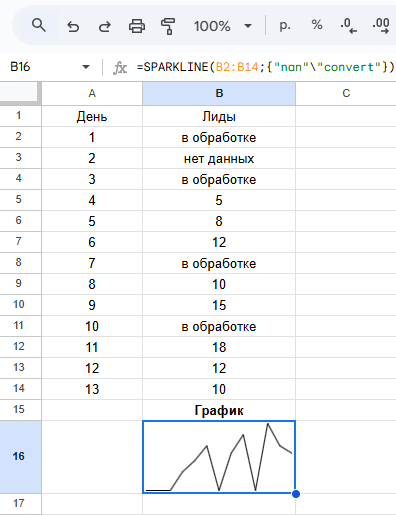Select cell B14 containing 10
396x515 pixels.
click(x=219, y=389)
